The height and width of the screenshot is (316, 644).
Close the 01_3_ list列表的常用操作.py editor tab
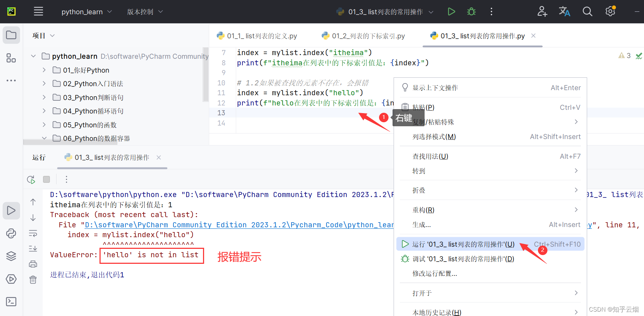(533, 35)
